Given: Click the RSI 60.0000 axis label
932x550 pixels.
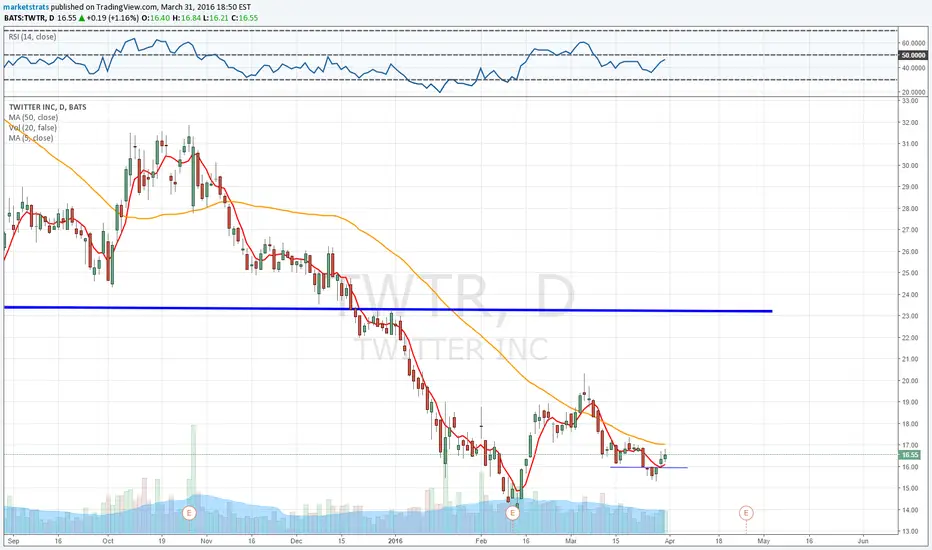Looking at the screenshot, I should coord(913,43).
